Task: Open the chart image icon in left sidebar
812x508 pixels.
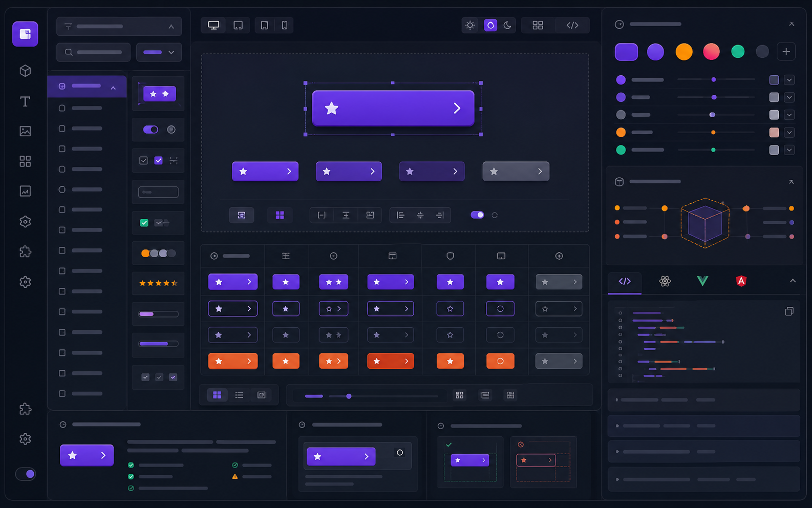Action: (x=25, y=191)
